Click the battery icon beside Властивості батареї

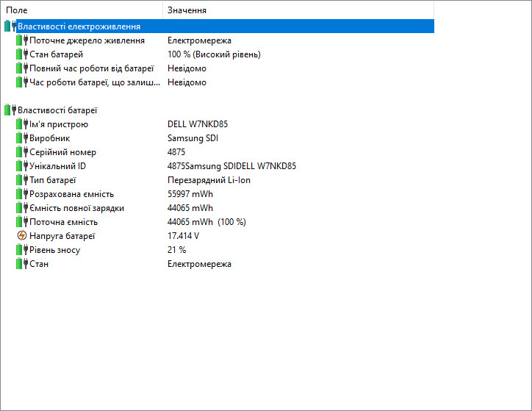coord(10,110)
